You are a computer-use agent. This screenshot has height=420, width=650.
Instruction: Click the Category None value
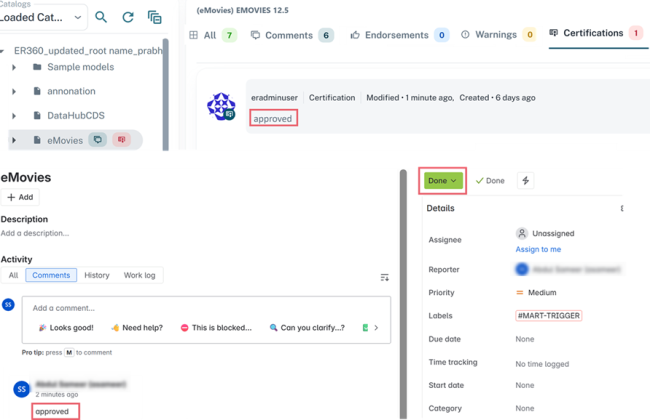[x=525, y=408]
